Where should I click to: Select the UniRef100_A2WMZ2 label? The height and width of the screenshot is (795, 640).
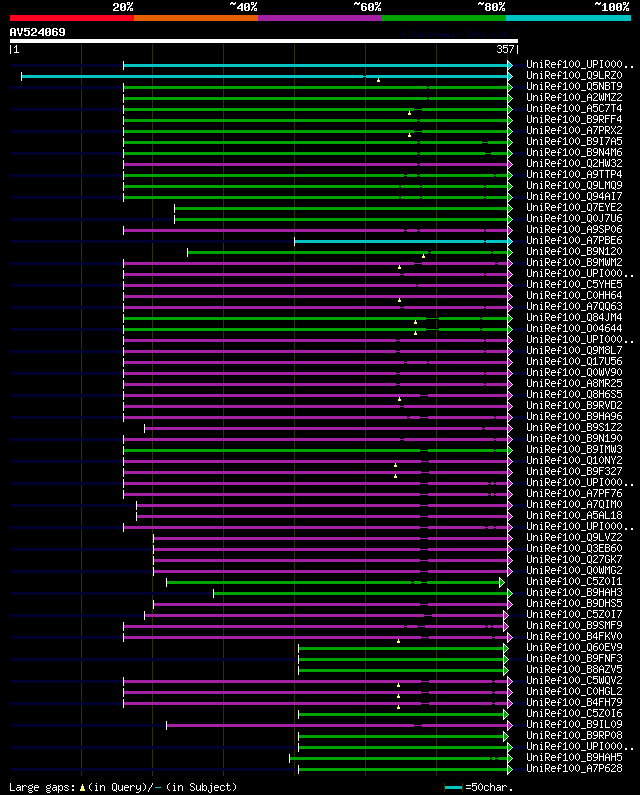[574, 97]
